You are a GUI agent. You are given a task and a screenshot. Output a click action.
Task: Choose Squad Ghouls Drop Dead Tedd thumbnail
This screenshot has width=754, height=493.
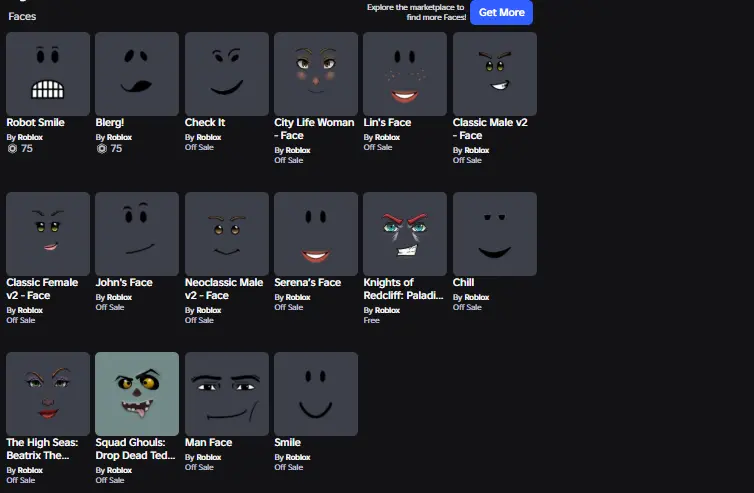pos(137,394)
